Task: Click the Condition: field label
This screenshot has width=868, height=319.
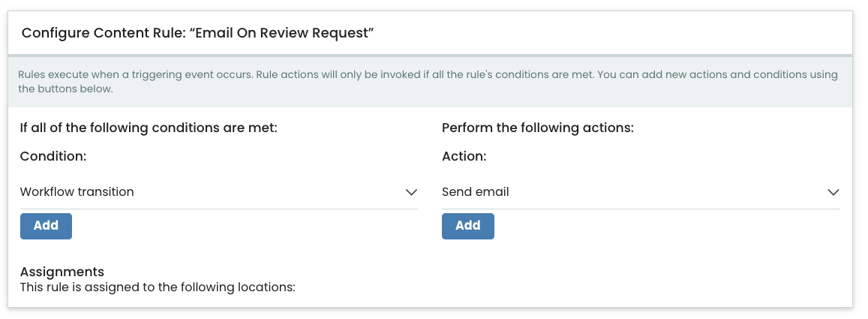Action: tap(53, 157)
